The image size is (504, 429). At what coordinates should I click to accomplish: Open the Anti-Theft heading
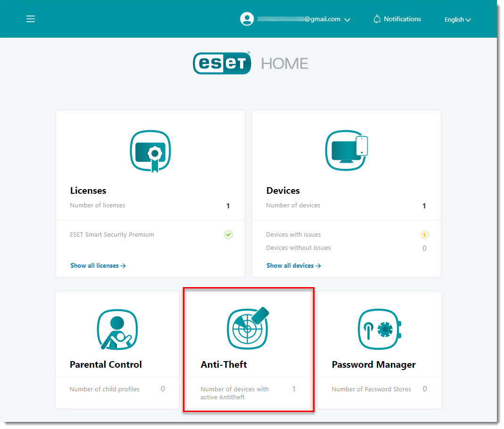[224, 364]
